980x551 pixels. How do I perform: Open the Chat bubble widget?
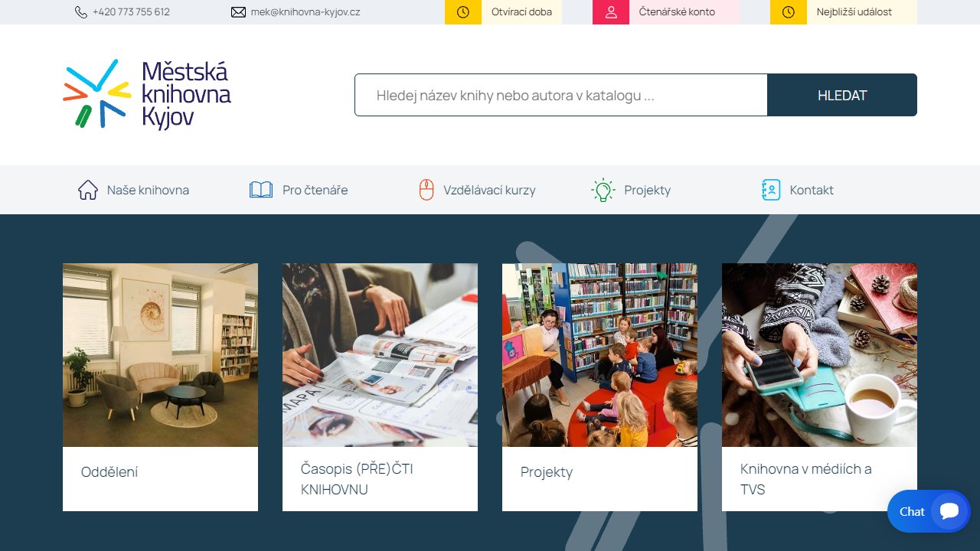point(929,511)
